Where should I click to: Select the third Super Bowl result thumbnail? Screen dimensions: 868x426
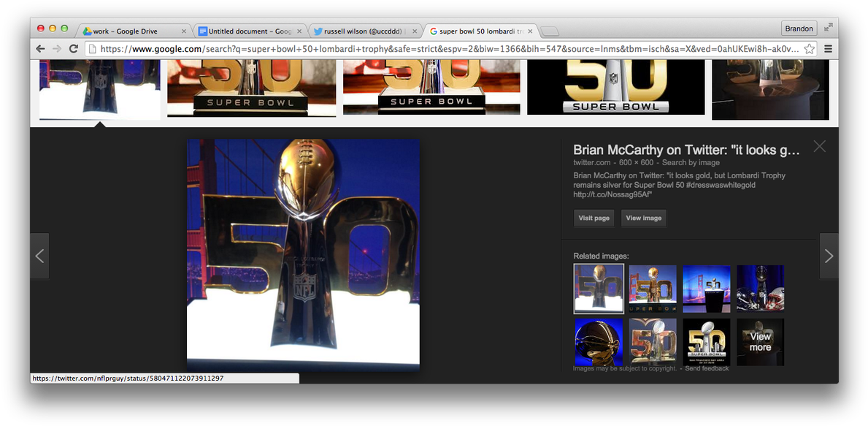pyautogui.click(x=431, y=88)
